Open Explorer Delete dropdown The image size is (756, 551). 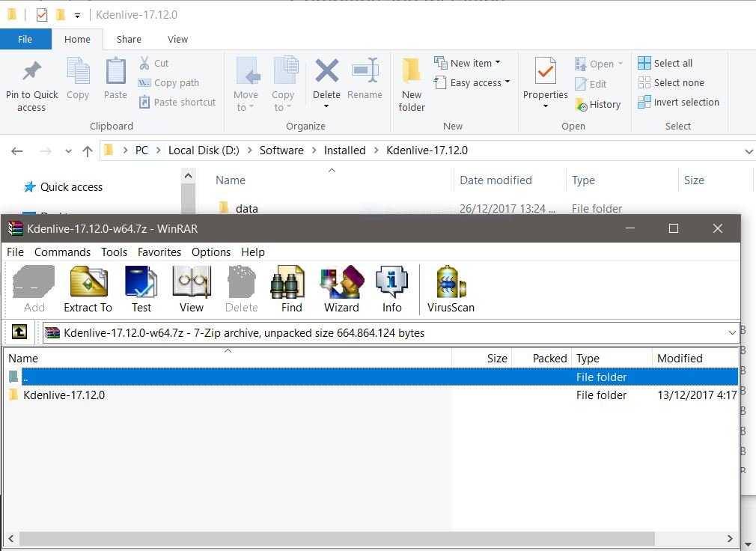click(326, 106)
